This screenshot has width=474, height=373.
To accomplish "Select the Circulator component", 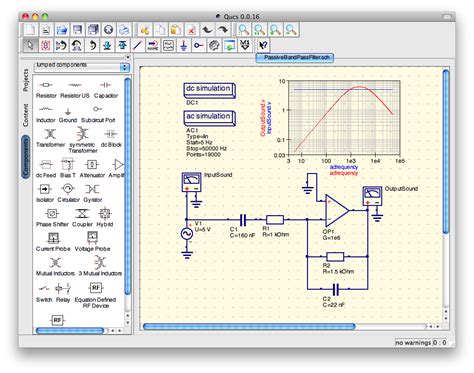I will (68, 193).
